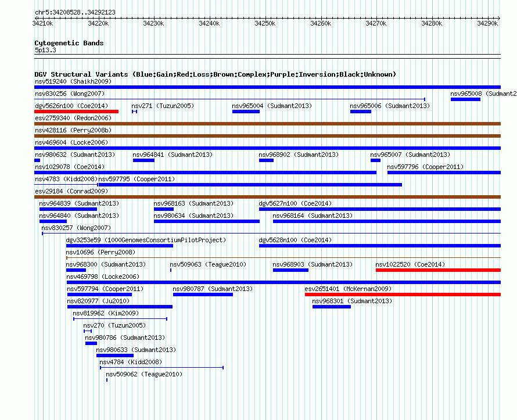Viewport: 517px width, 420px height.
Task: Click the nsv4784 interval line
Action: [x=162, y=368]
